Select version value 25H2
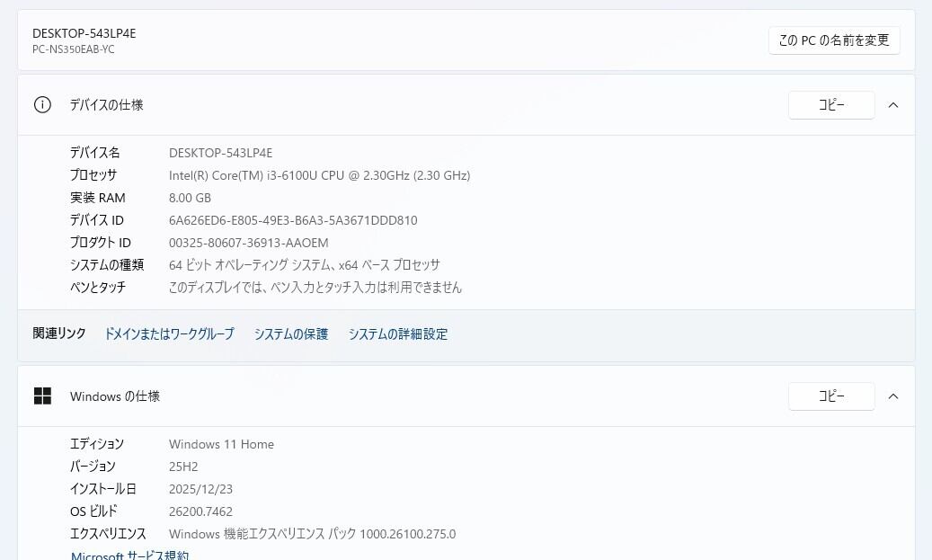Screen dimensions: 932x560 [x=183, y=467]
